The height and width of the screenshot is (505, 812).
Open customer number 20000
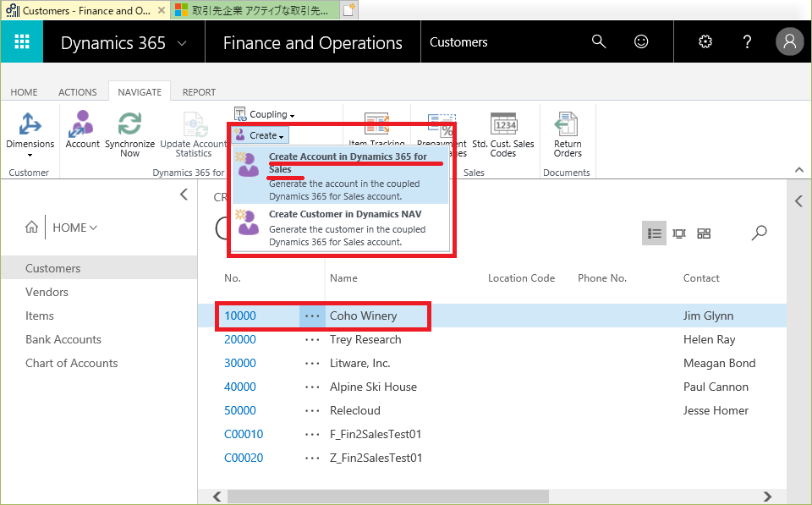(x=239, y=340)
